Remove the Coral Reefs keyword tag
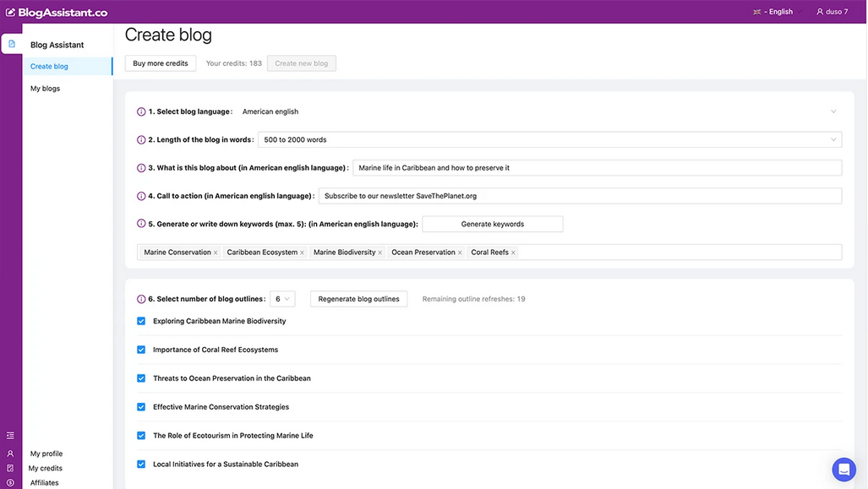This screenshot has width=868, height=489. (x=514, y=253)
